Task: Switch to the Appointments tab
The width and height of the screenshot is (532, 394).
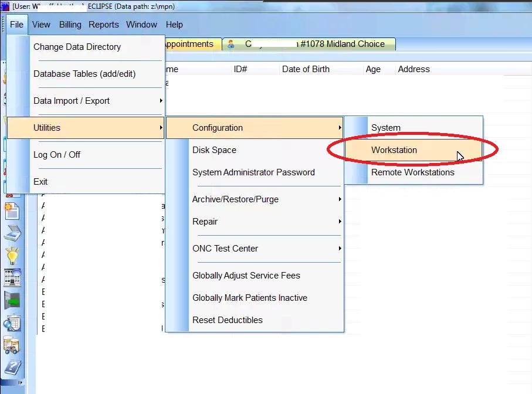Action: (189, 44)
